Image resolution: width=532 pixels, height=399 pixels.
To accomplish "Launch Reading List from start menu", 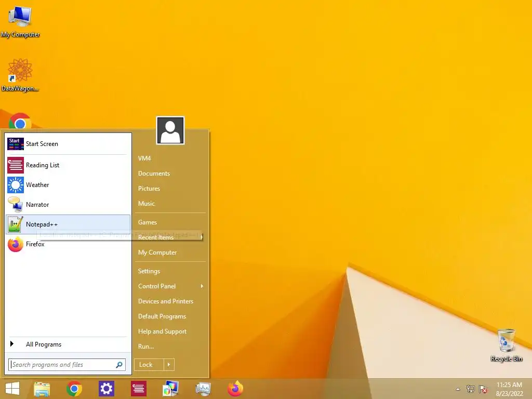I will (68, 165).
